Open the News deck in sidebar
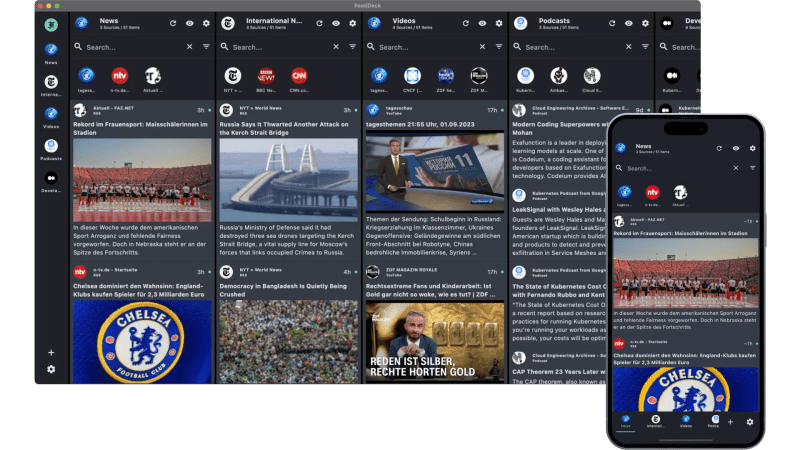Screen dimensions: 800x450 tap(51, 53)
